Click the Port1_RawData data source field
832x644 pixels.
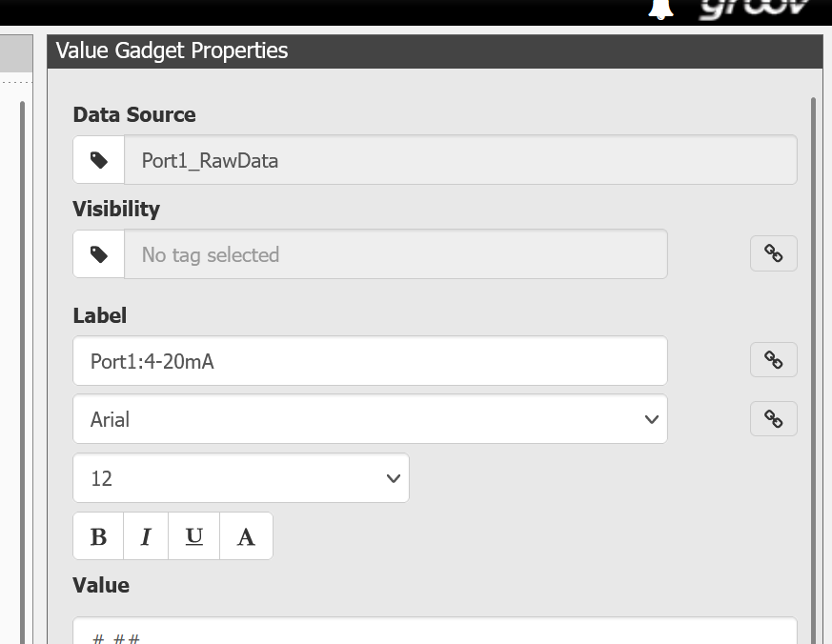(x=460, y=160)
